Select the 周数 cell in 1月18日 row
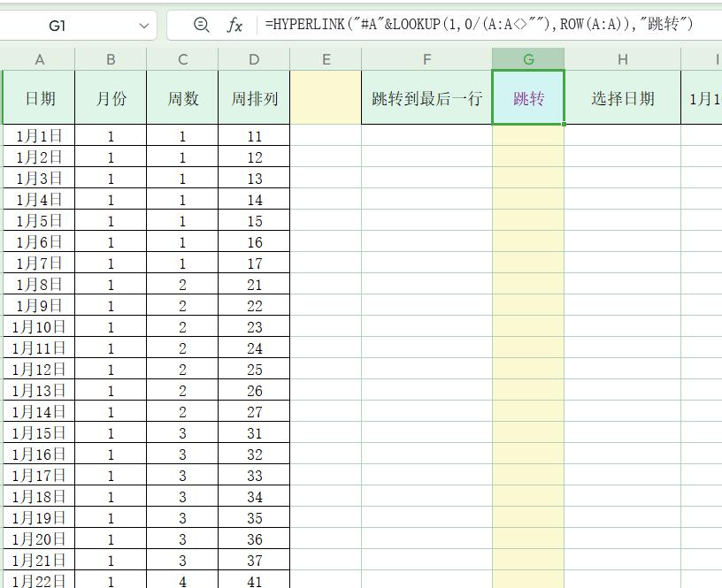This screenshot has height=588, width=722. click(x=182, y=496)
